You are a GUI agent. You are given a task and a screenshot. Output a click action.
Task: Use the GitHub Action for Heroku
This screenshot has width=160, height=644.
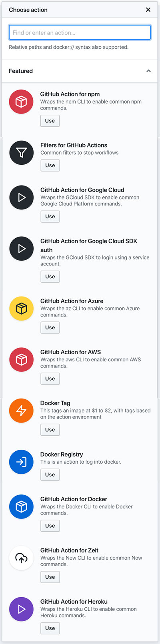coord(50,628)
